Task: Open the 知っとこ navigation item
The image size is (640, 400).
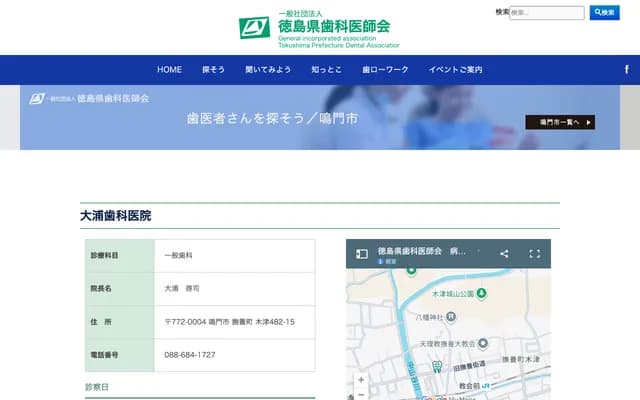Action: 326,70
